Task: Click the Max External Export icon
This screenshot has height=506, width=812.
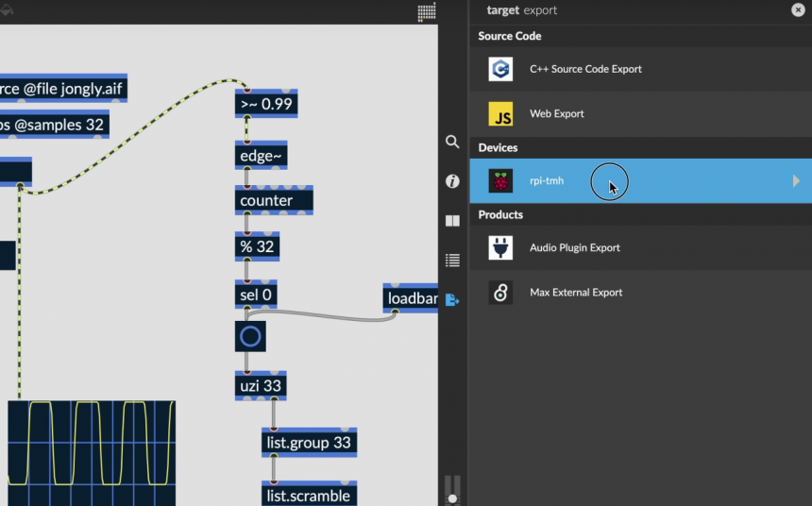Action: 500,292
